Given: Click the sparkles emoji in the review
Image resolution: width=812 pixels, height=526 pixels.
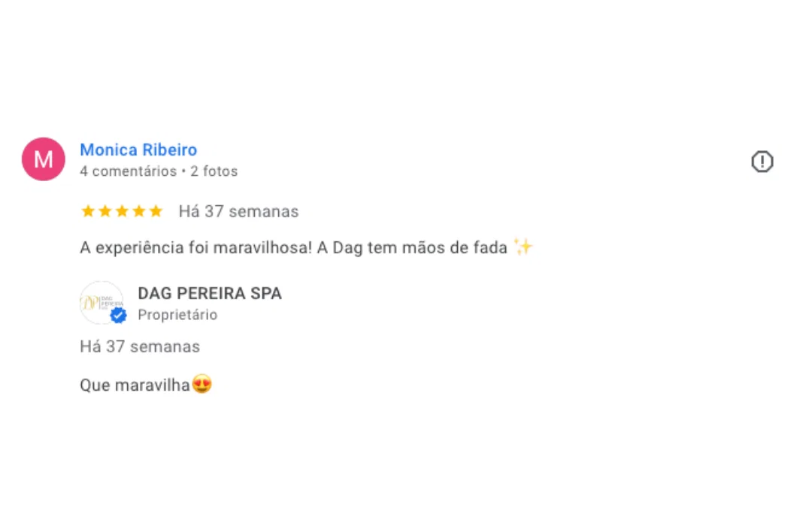Looking at the screenshot, I should 523,246.
